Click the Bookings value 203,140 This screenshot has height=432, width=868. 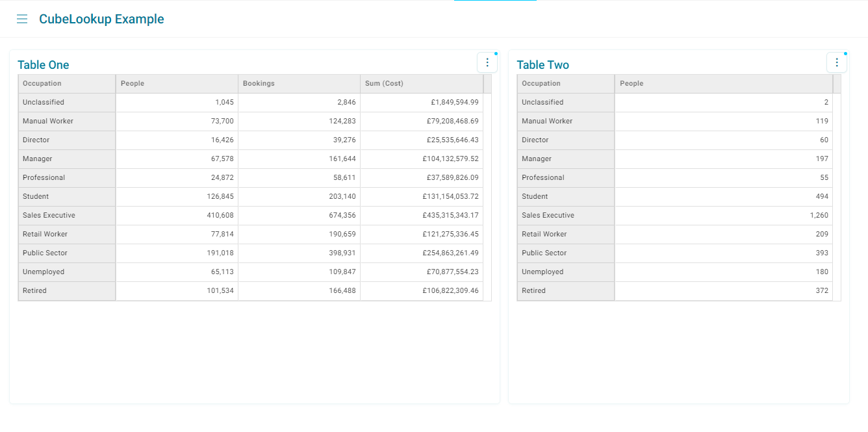coord(300,197)
